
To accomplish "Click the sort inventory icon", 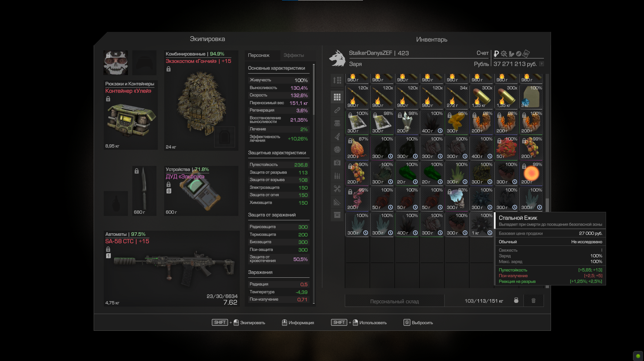I will tap(337, 80).
